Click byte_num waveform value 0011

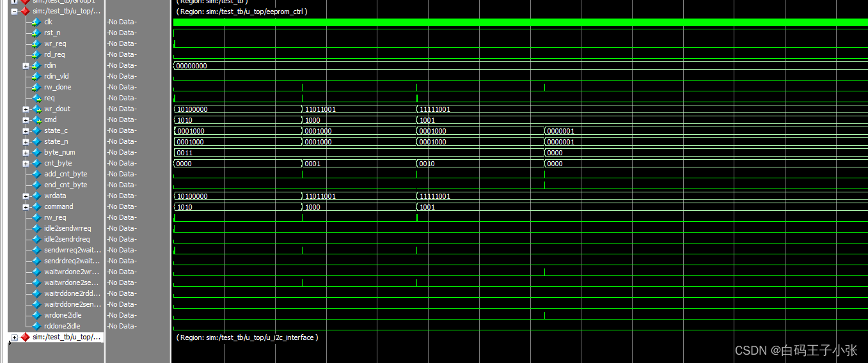[184, 153]
